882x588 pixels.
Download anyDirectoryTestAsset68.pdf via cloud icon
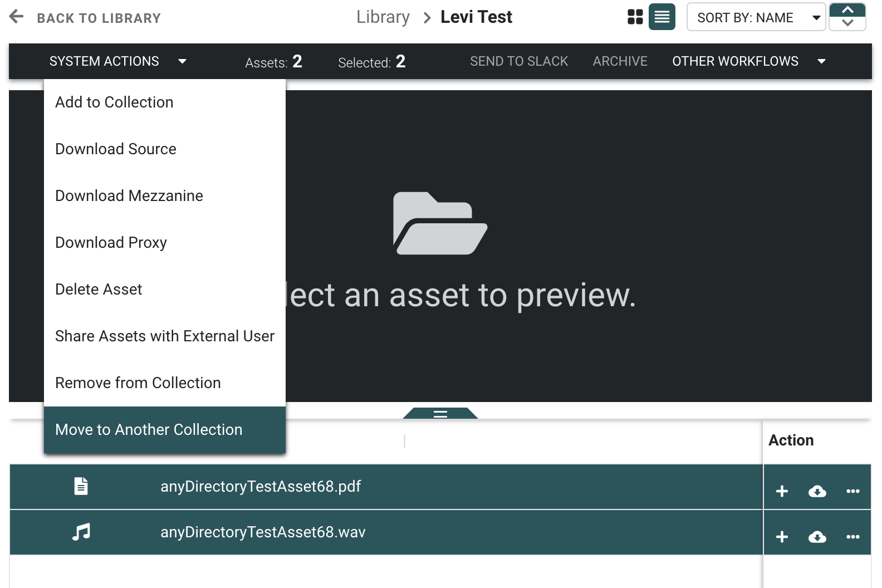tap(817, 491)
